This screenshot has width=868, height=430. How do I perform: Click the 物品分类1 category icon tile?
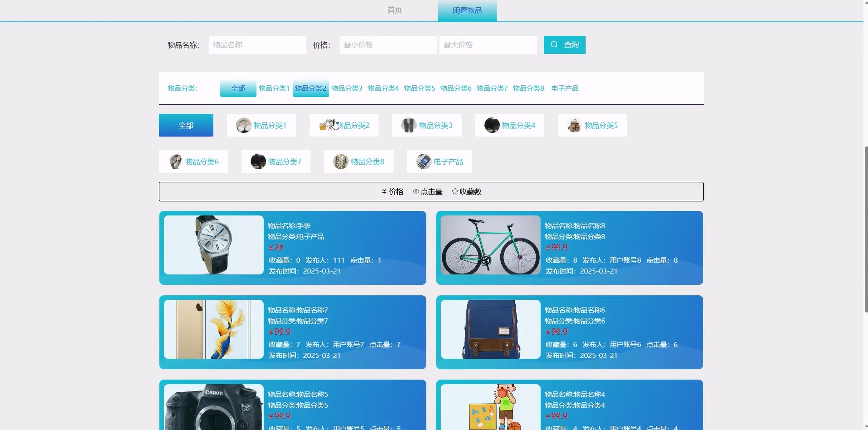pyautogui.click(x=261, y=125)
